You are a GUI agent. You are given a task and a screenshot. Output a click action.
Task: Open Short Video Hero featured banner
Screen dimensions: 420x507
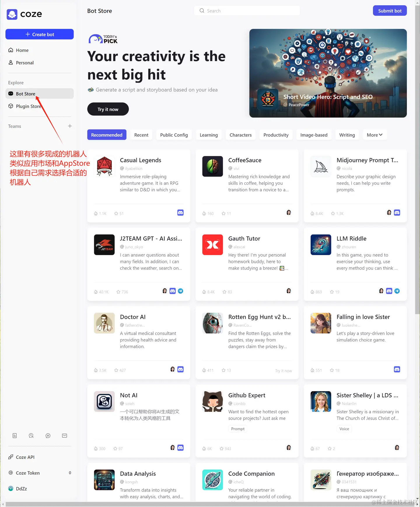[x=328, y=73]
